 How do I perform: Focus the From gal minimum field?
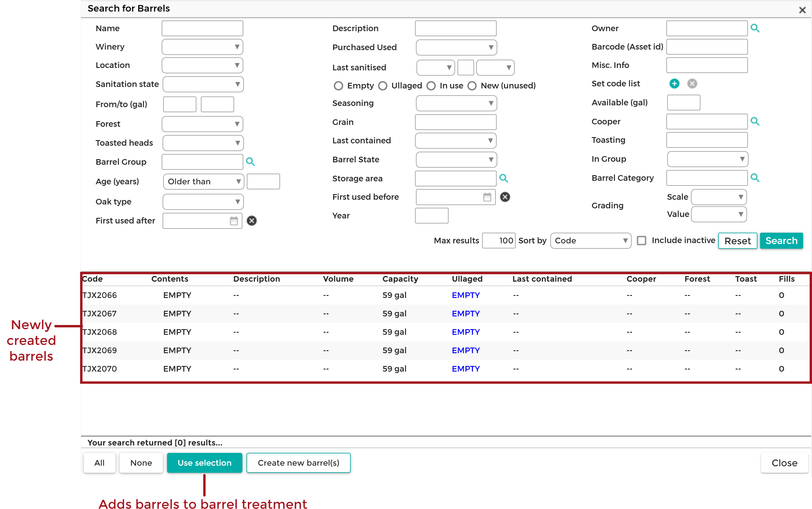[180, 104]
